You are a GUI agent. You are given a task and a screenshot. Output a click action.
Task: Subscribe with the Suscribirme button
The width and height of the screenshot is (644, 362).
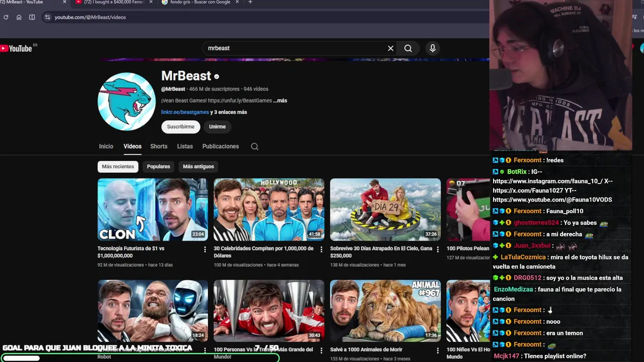(x=181, y=127)
